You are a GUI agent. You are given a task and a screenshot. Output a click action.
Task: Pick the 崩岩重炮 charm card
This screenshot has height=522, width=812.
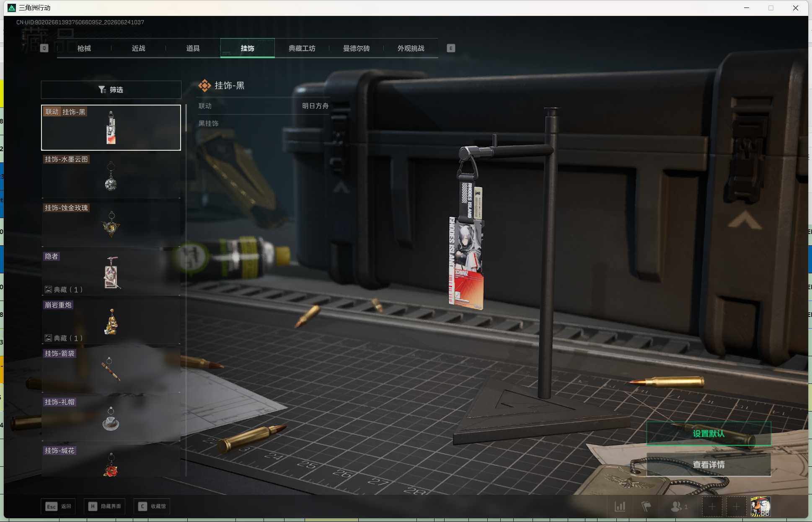click(x=111, y=321)
